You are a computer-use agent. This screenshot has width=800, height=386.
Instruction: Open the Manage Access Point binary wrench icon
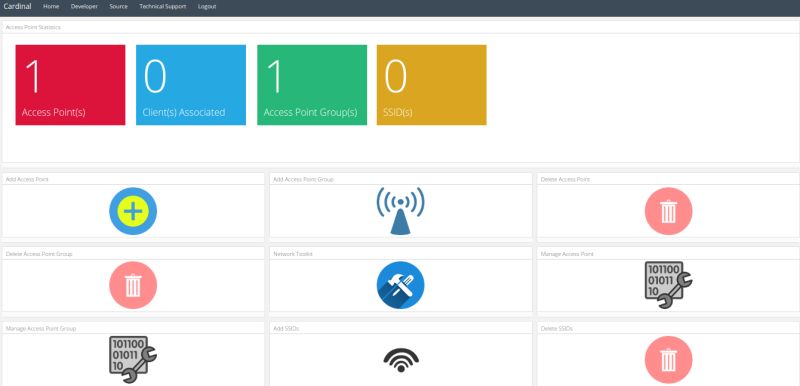[x=668, y=285]
